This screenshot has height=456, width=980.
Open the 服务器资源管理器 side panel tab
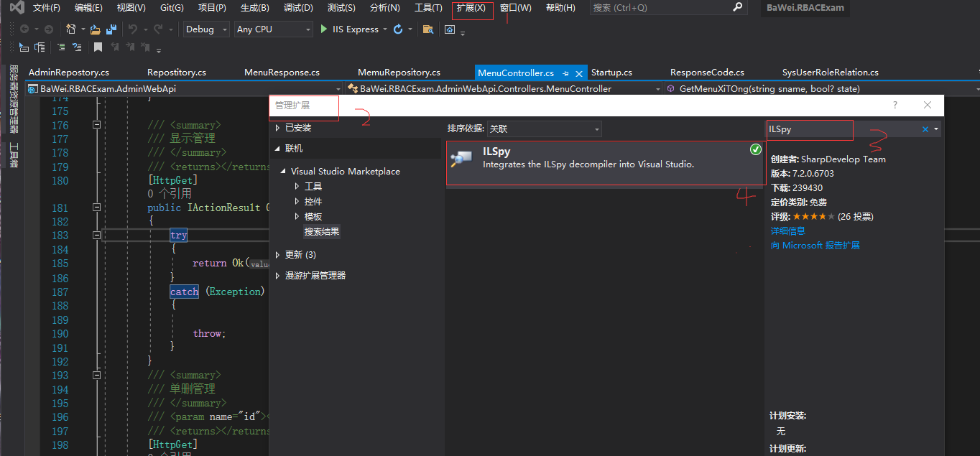[14, 99]
